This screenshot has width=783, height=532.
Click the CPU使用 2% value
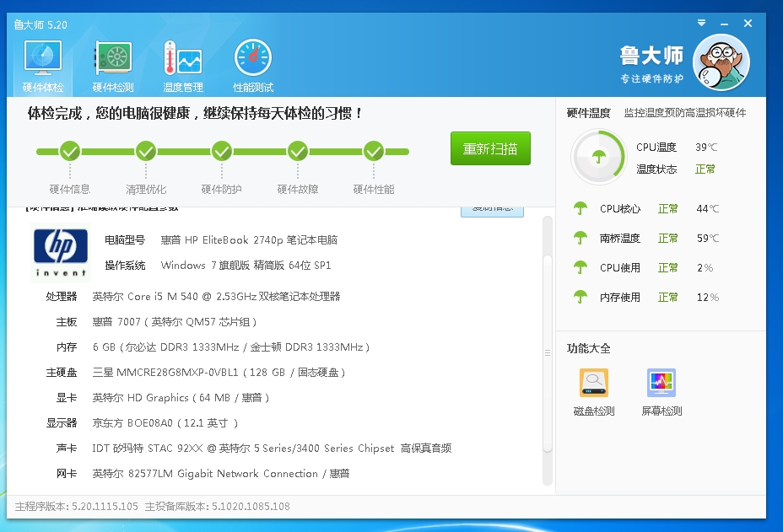(705, 268)
